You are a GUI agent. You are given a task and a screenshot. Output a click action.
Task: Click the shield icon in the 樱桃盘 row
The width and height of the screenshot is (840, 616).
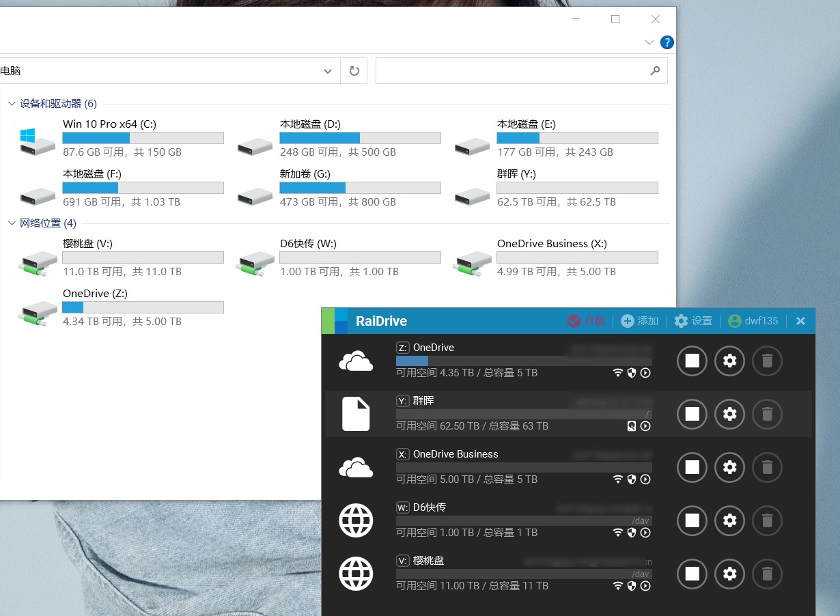(x=632, y=586)
